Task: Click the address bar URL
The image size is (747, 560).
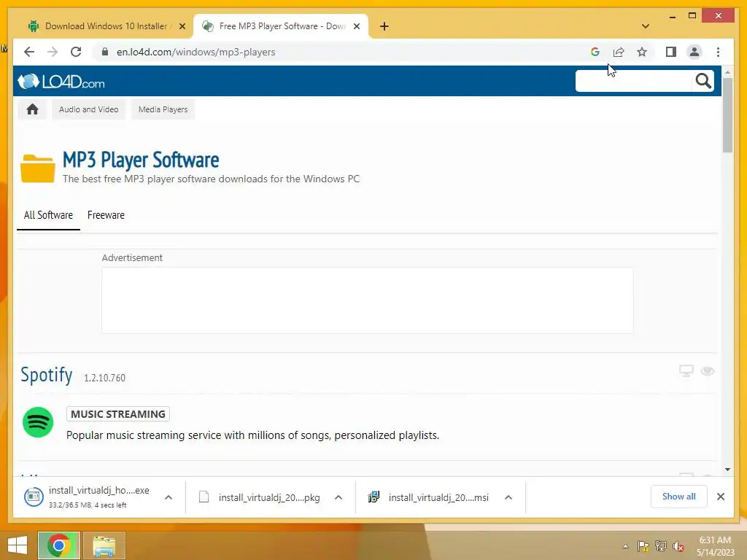Action: 196,52
